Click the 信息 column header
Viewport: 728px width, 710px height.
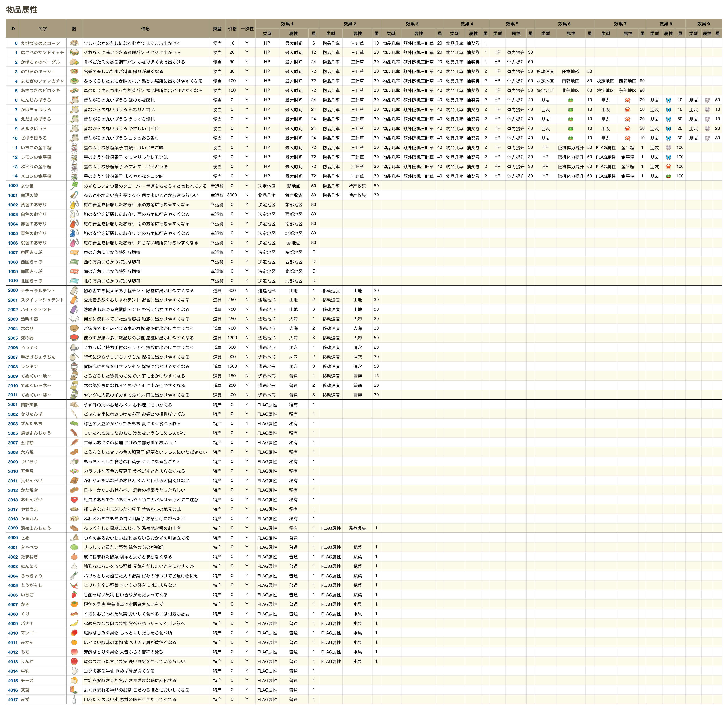(x=145, y=29)
